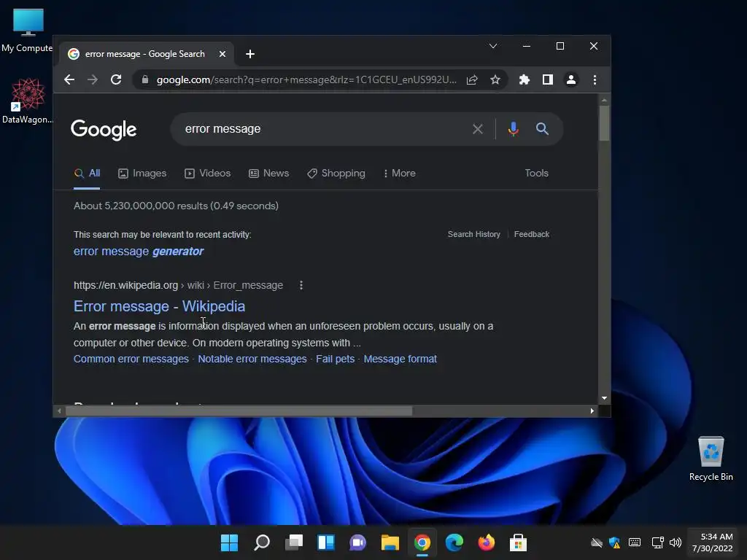
Task: Click the vertical scrollbar down arrow
Action: [604, 398]
